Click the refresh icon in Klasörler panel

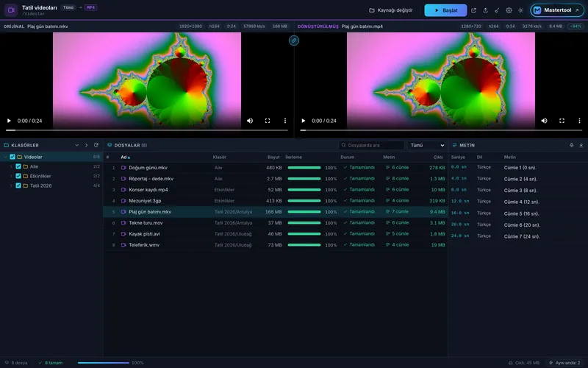pos(96,145)
